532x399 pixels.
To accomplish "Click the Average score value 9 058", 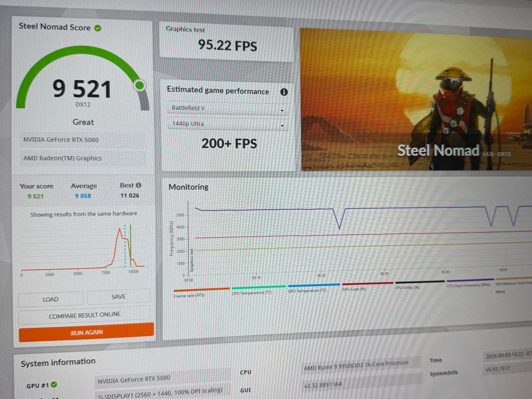I will 83,196.
